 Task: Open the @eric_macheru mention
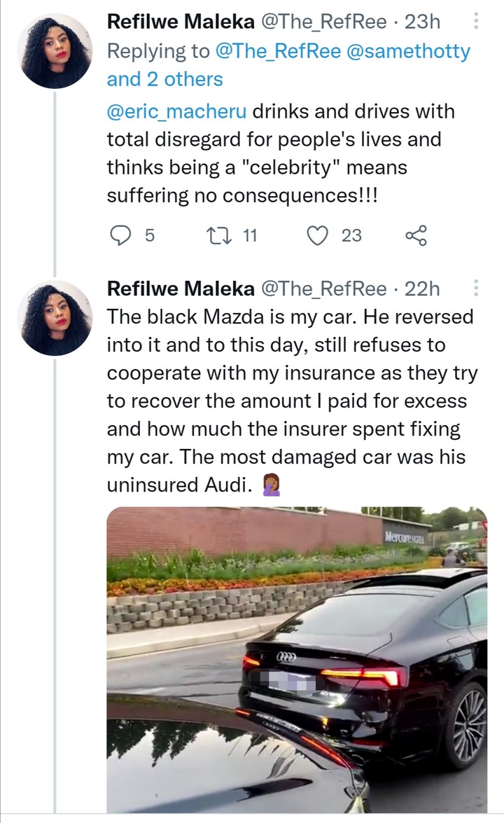click(176, 112)
